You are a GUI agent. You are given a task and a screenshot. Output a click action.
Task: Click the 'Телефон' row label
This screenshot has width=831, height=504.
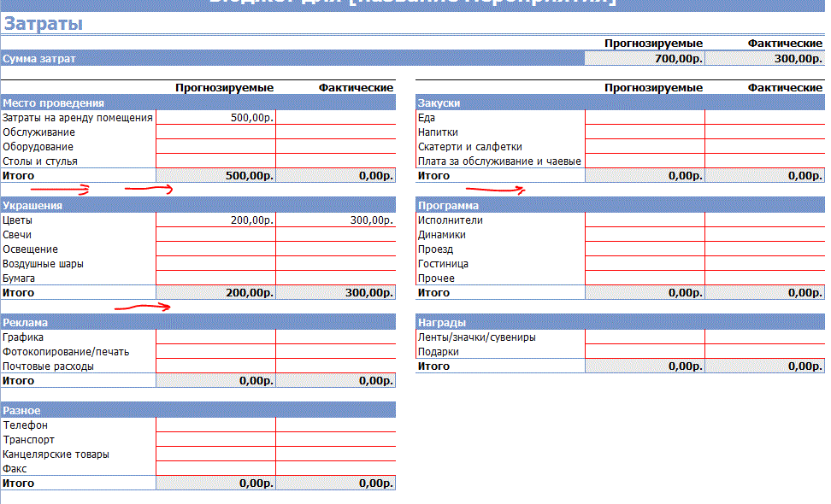pos(25,425)
